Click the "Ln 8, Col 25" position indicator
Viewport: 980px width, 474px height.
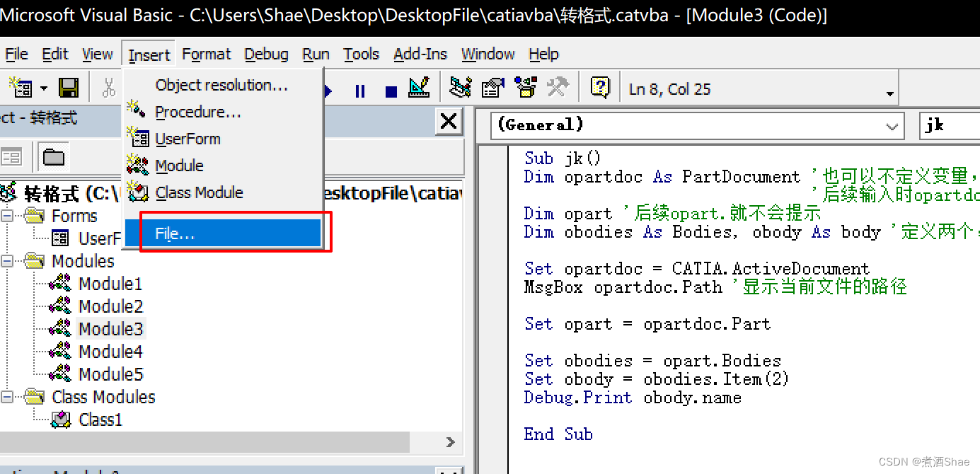(x=669, y=89)
